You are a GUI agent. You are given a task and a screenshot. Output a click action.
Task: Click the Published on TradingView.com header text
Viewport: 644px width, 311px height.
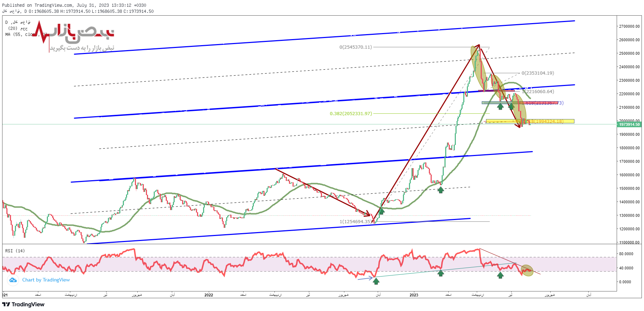pyautogui.click(x=74, y=5)
